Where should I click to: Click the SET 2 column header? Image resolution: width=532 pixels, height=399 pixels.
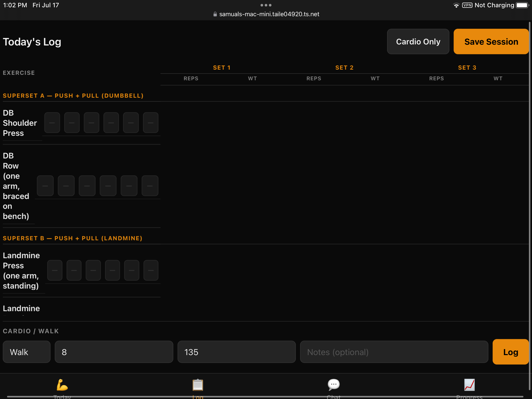(x=344, y=68)
